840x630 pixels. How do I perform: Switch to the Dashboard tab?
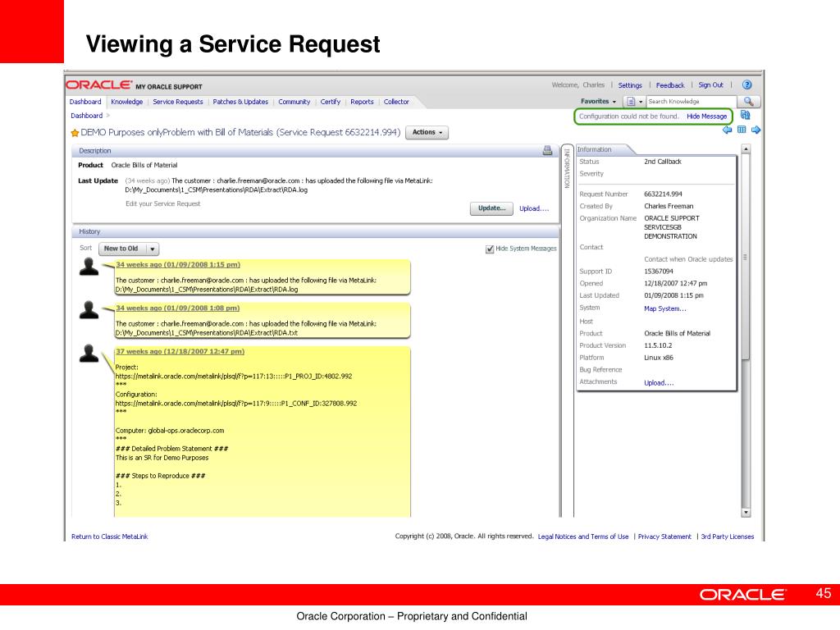85,102
